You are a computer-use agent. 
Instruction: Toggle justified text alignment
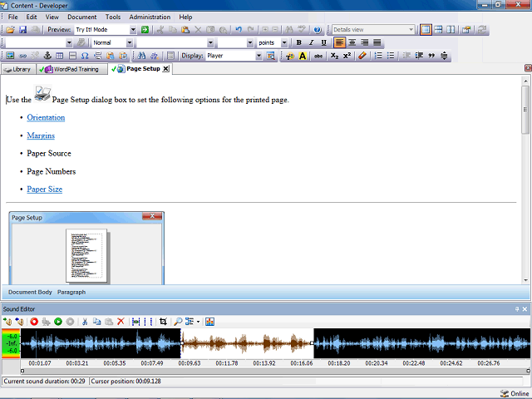click(377, 42)
